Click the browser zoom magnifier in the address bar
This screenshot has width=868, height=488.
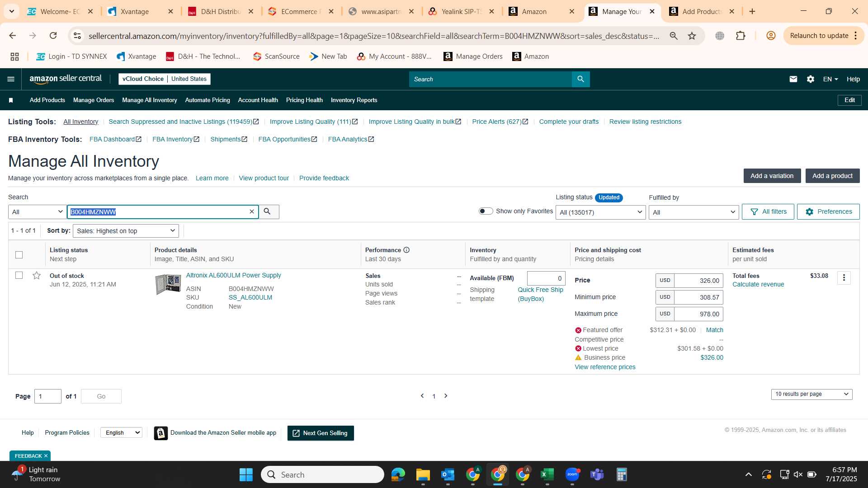[x=674, y=36]
